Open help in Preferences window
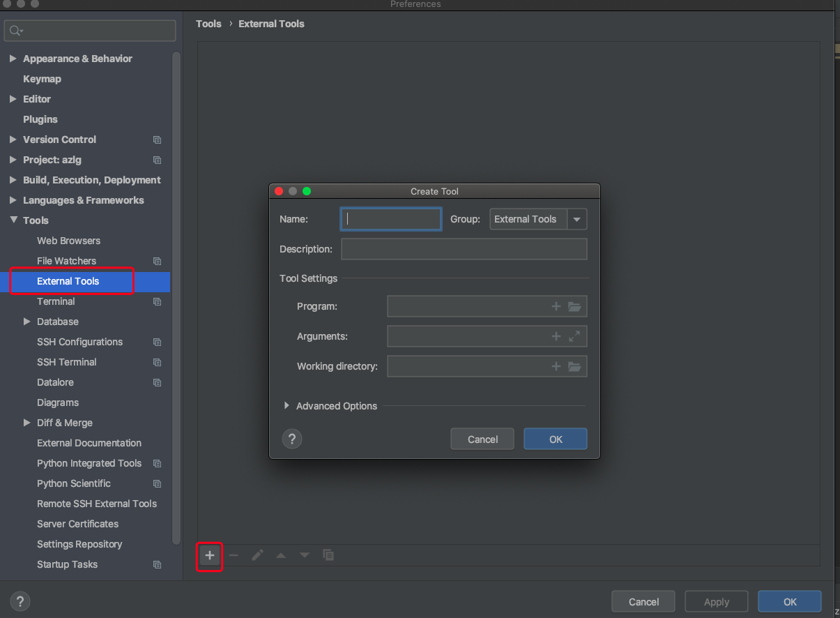Screen dimensions: 840x618 pyautogui.click(x=20, y=601)
